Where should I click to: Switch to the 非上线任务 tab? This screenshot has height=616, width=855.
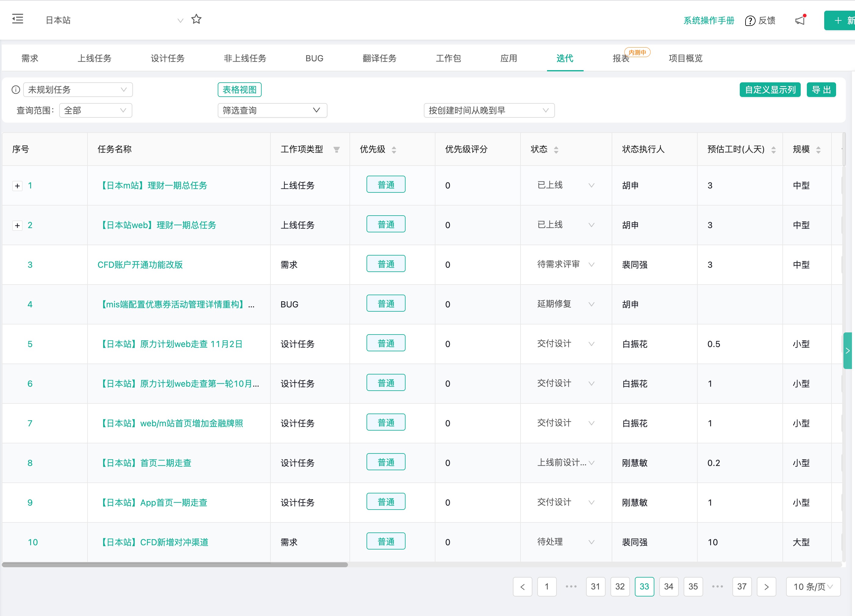245,58
